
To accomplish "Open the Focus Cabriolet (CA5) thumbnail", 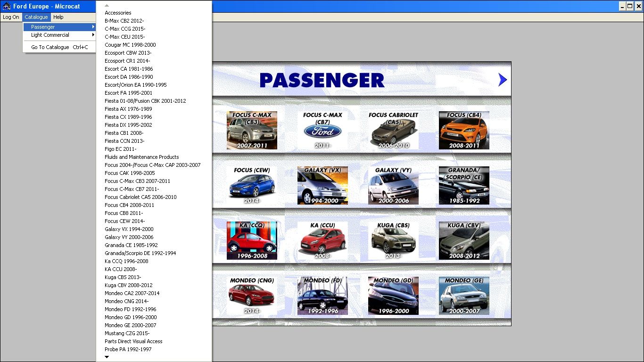I will (x=393, y=130).
